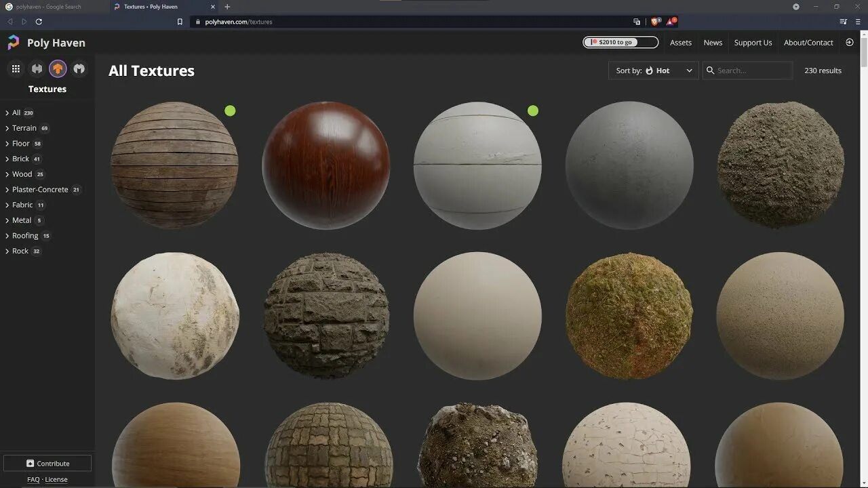This screenshot has height=488, width=868.
Task: Open the License link
Action: pos(56,479)
